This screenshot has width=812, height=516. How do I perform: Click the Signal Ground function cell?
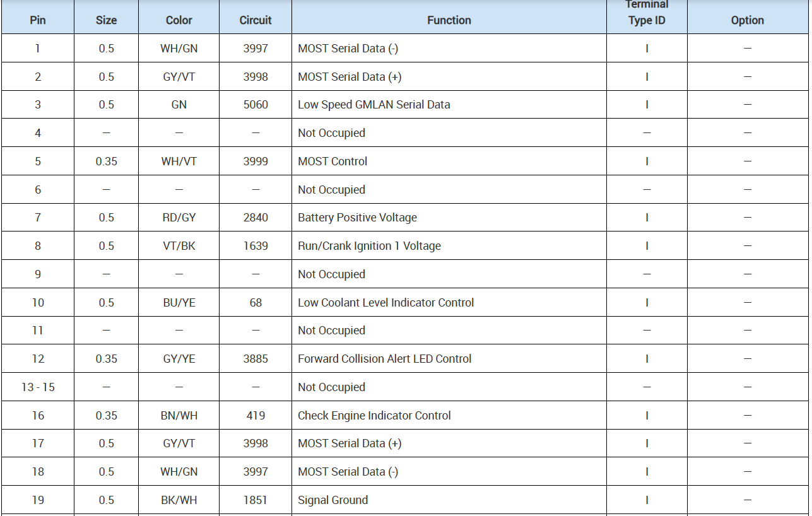coord(332,500)
